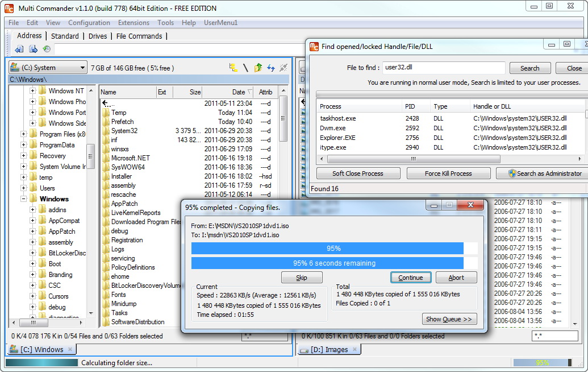Image resolution: width=588 pixels, height=372 pixels.
Task: Click the Fonts folder icon
Action: coord(105,295)
